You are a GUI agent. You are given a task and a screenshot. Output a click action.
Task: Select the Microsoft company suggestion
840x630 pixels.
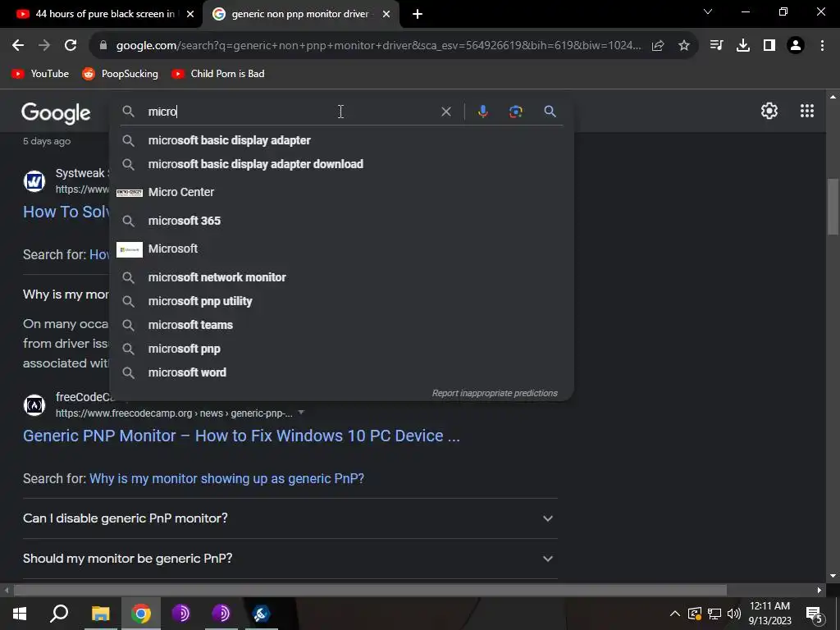(341, 249)
